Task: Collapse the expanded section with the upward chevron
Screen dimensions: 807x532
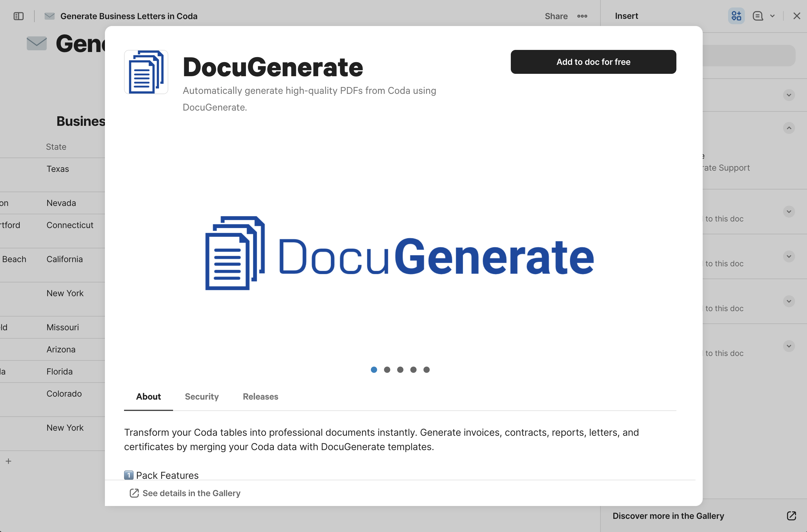Action: point(789,128)
